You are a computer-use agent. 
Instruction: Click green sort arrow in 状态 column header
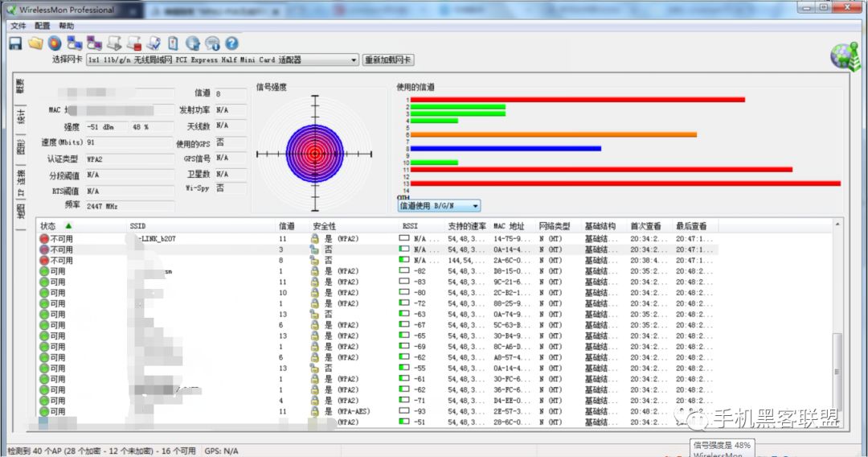pyautogui.click(x=68, y=225)
